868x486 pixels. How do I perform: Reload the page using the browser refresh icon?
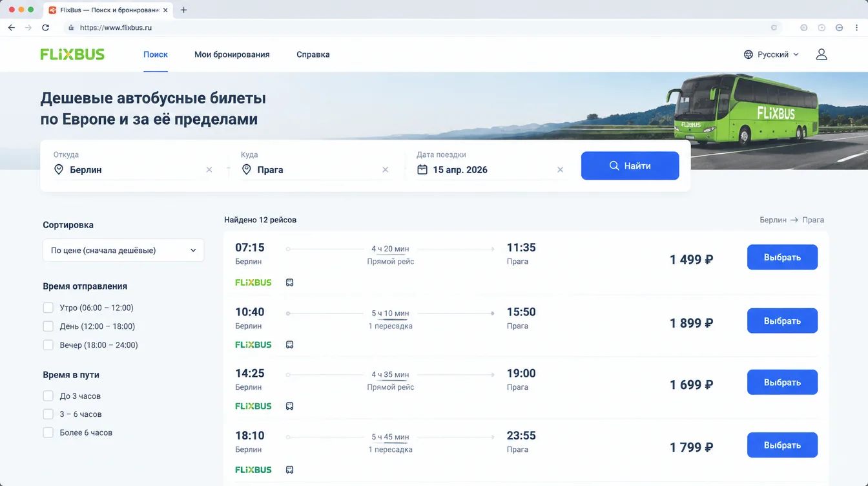click(x=45, y=28)
